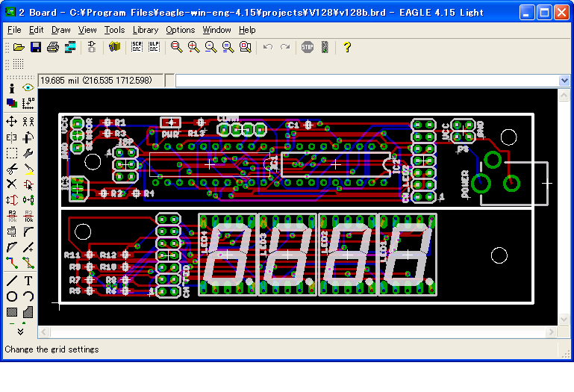The width and height of the screenshot is (574, 392).
Task: Select the Move tool
Action: click(x=12, y=121)
